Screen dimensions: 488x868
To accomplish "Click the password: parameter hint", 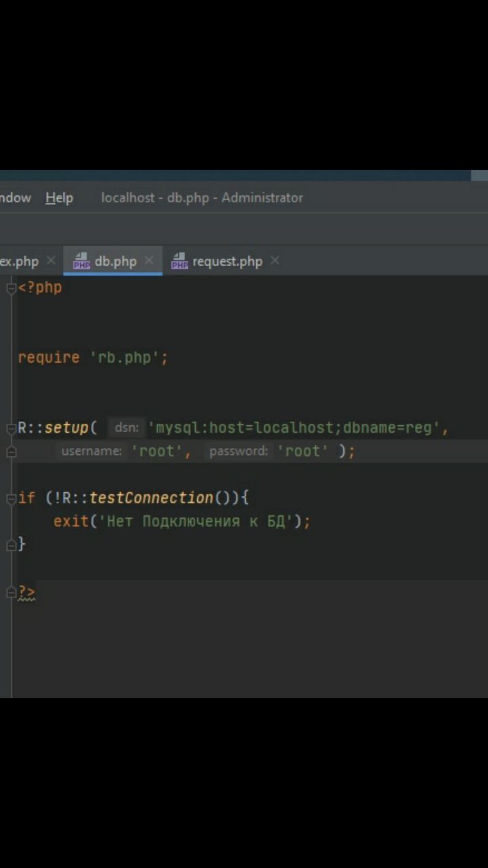I will coord(239,451).
